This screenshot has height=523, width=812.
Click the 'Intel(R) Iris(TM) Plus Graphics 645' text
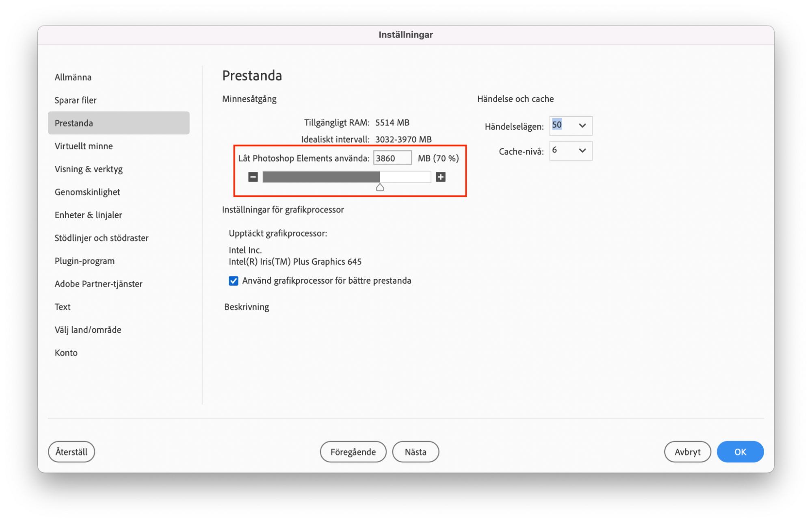pyautogui.click(x=295, y=262)
